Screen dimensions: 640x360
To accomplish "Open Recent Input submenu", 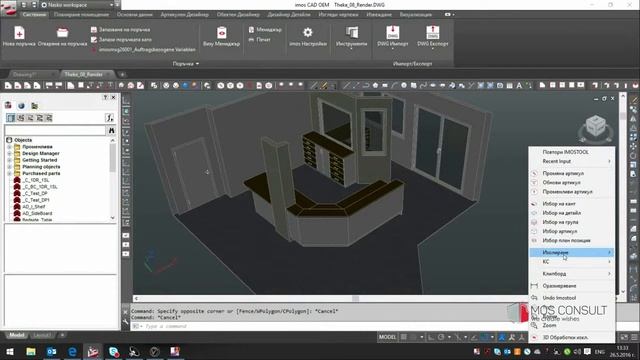I will coord(572,161).
